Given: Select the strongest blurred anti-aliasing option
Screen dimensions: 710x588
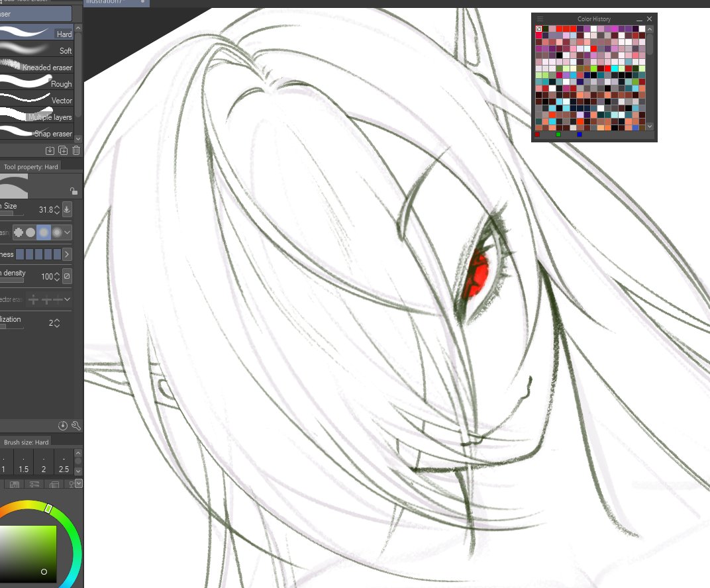Looking at the screenshot, I should coord(56,232).
